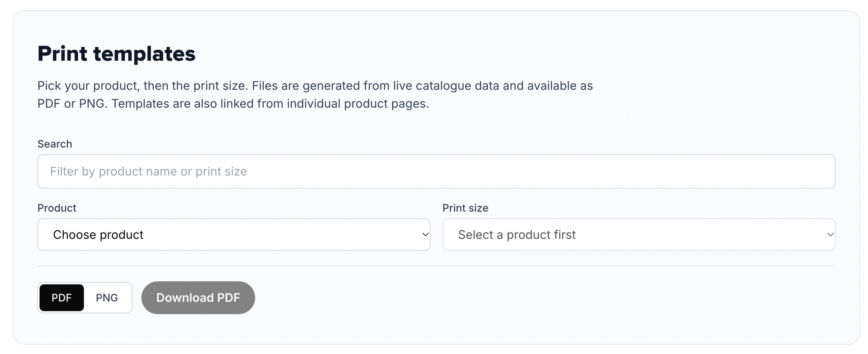Viewport: 868px width, 354px height.
Task: Click the "Choose product" text
Action: 98,235
